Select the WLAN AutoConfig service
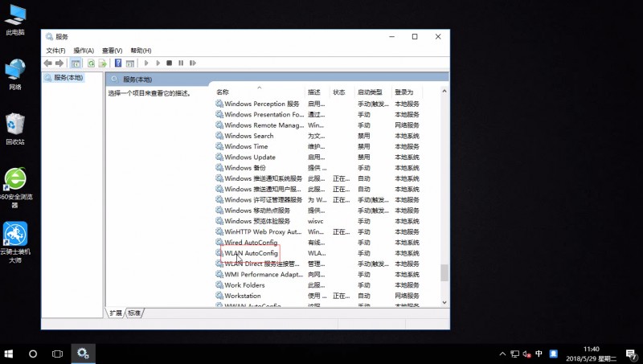This screenshot has width=643, height=364. click(x=318, y=253)
